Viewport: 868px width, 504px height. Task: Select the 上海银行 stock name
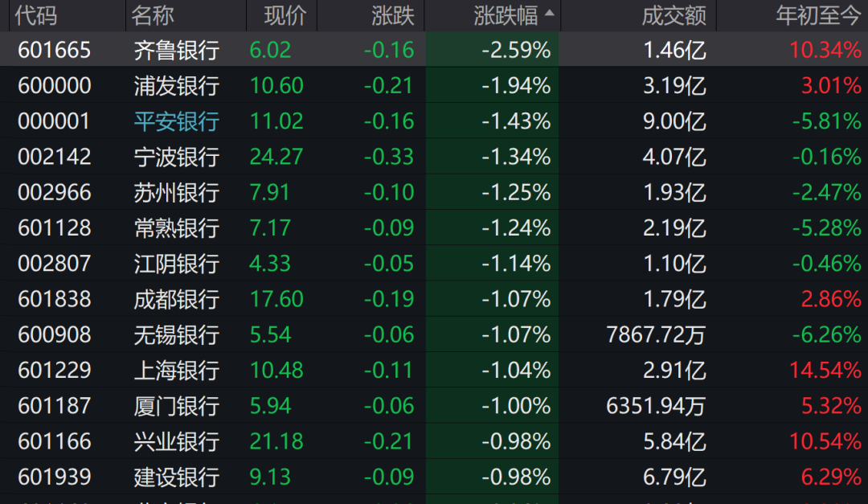176,371
